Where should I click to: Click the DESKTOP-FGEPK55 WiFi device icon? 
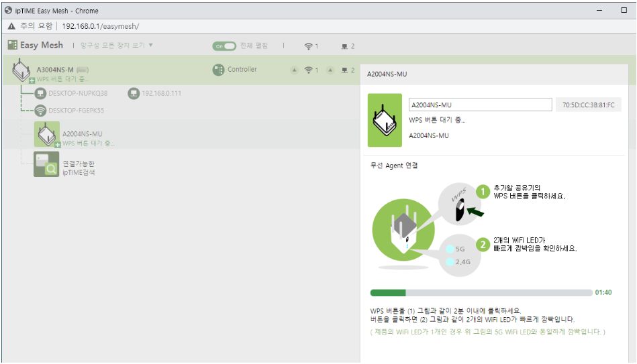tap(40, 111)
